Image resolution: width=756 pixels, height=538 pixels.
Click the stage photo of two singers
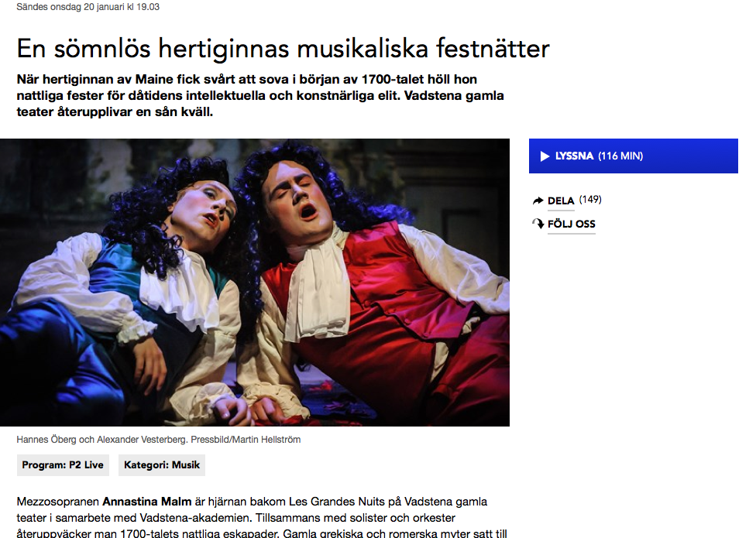(255, 283)
